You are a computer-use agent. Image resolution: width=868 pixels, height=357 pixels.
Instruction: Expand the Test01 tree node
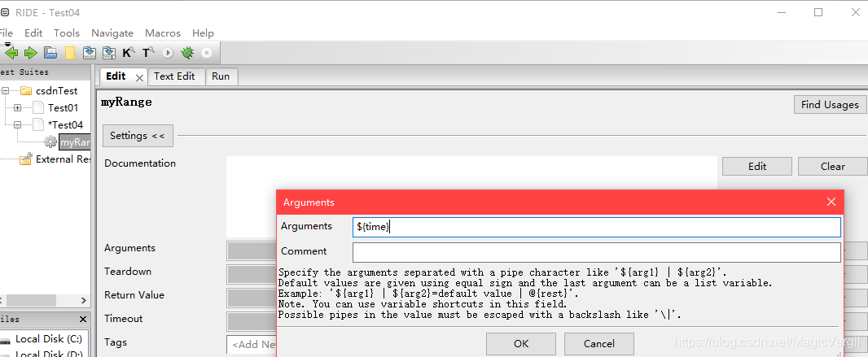pos(17,108)
